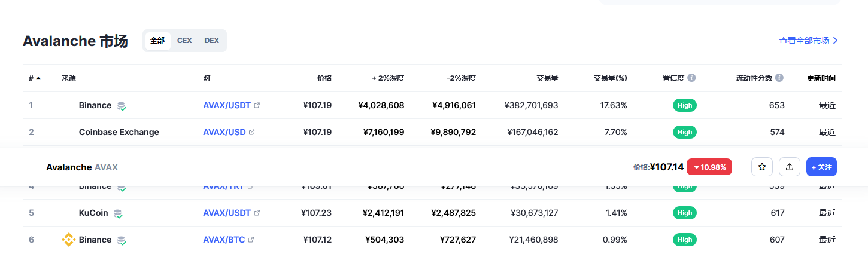Click the red 10.98% price change badge
The width and height of the screenshot is (868, 257).
coord(709,167)
